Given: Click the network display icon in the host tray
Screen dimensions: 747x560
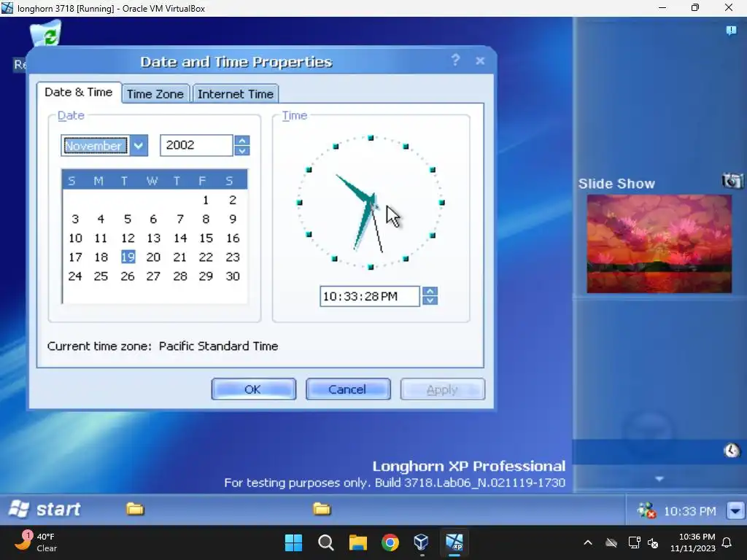Looking at the screenshot, I should click(634, 542).
